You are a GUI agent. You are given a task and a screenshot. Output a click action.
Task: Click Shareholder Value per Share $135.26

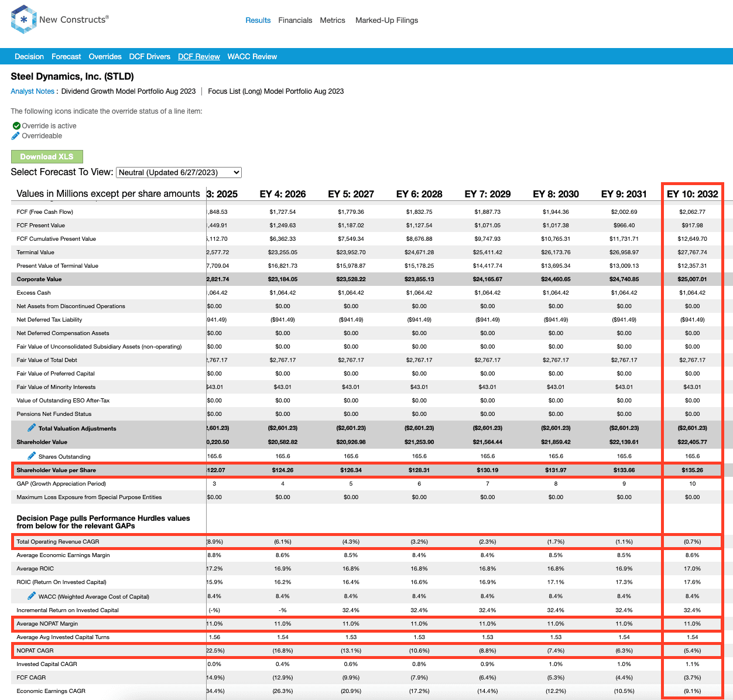[693, 470]
